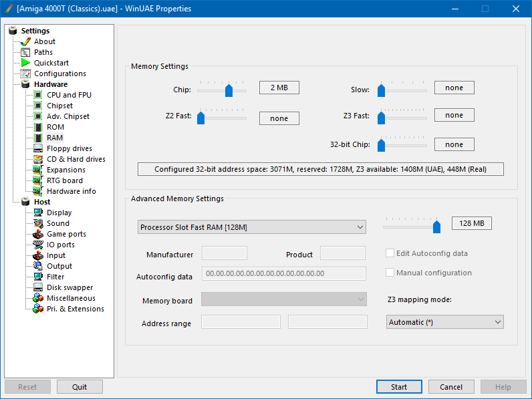The image size is (532, 399).
Task: Click the CPU and FPU chip icon
Action: pos(38,95)
